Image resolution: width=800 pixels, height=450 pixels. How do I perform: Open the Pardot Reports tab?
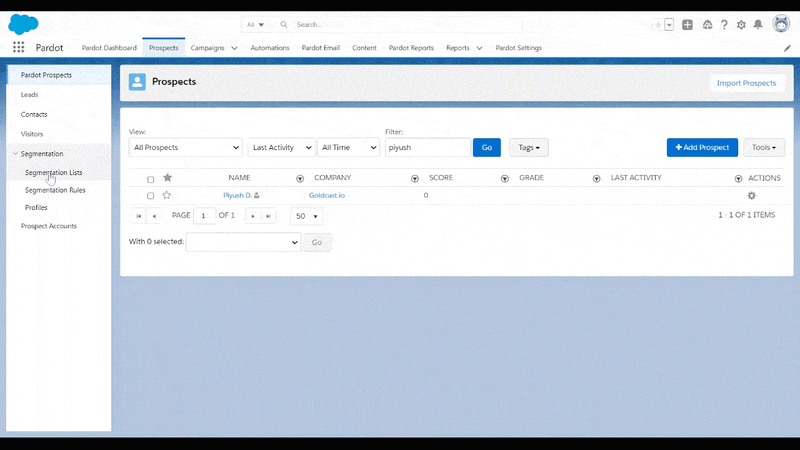411,47
